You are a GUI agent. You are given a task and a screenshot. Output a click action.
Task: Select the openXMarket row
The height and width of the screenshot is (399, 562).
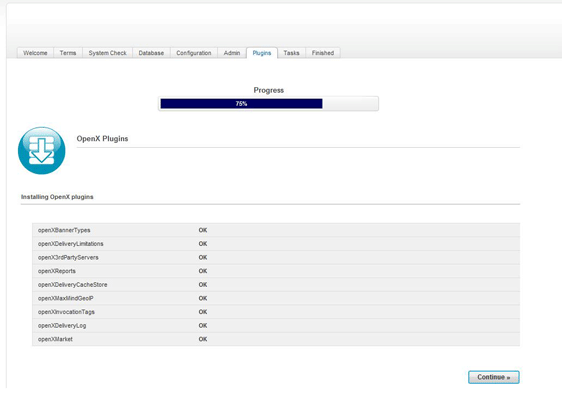point(276,339)
